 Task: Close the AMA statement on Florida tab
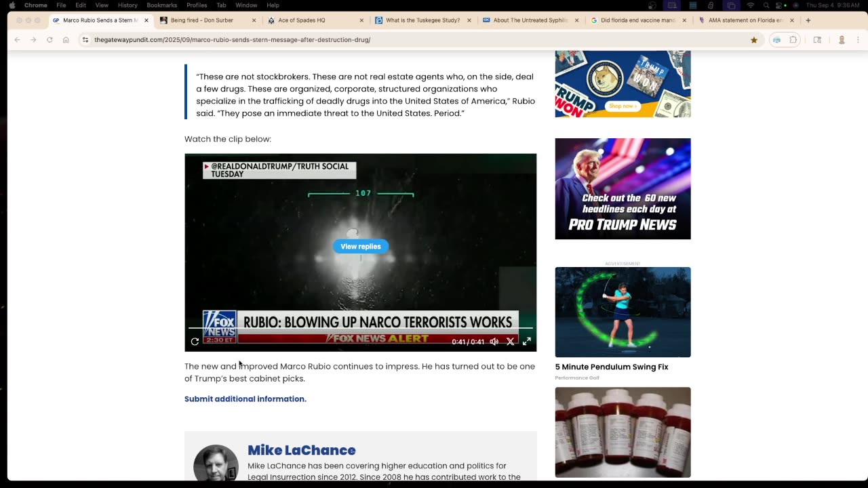click(792, 20)
